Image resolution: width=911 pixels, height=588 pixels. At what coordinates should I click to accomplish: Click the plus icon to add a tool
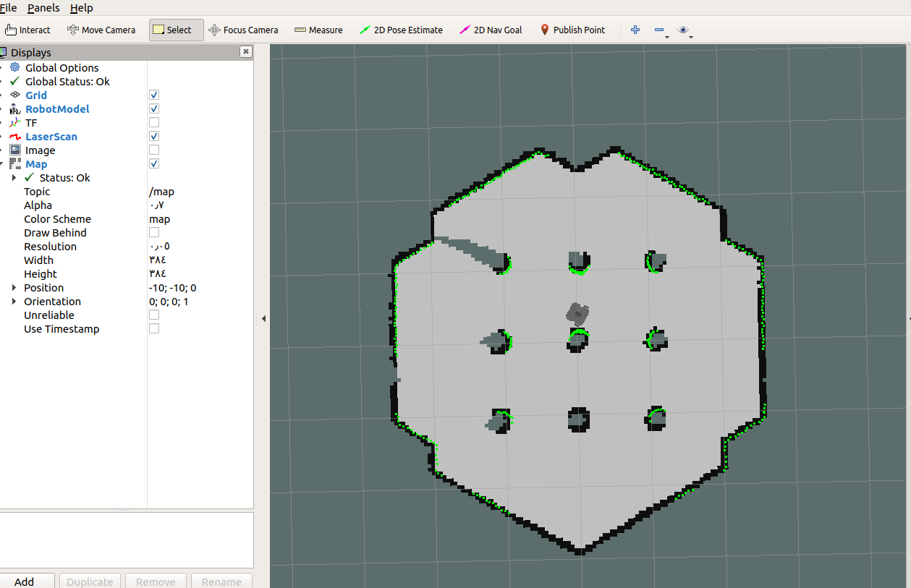635,30
